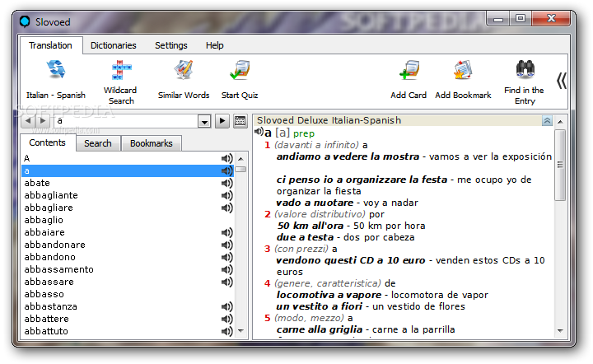The height and width of the screenshot is (364, 593).
Task: Open the Dictionaries tab
Action: click(x=114, y=45)
